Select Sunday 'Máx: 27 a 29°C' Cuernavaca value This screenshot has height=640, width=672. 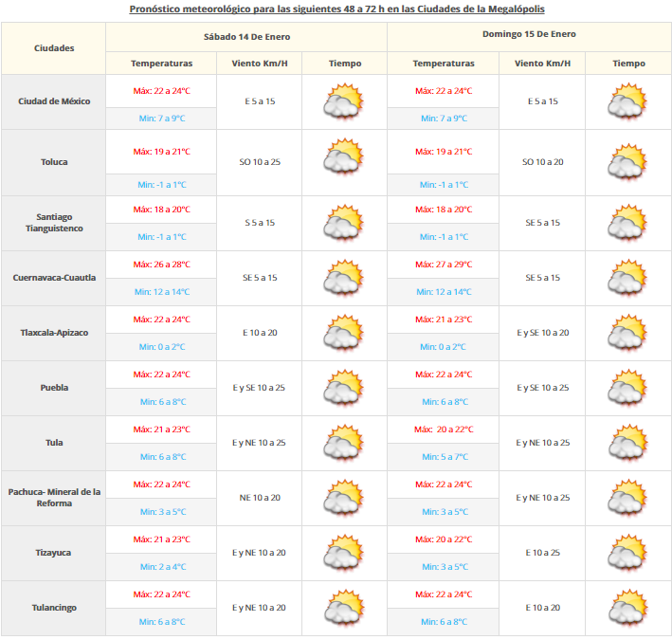444,265
